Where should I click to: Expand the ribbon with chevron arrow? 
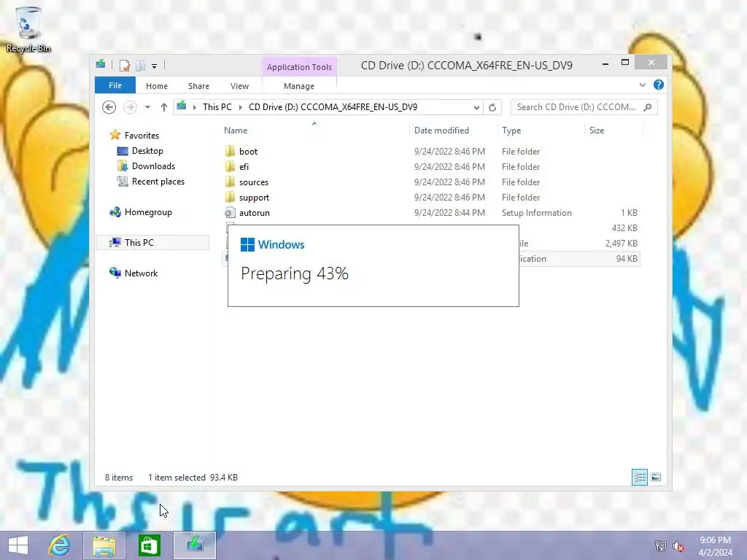tap(642, 85)
